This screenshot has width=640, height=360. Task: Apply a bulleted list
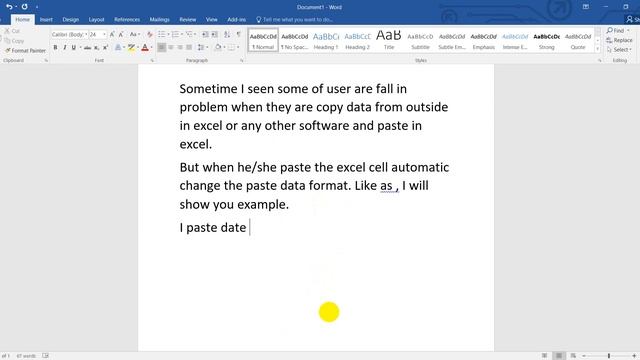[162, 35]
